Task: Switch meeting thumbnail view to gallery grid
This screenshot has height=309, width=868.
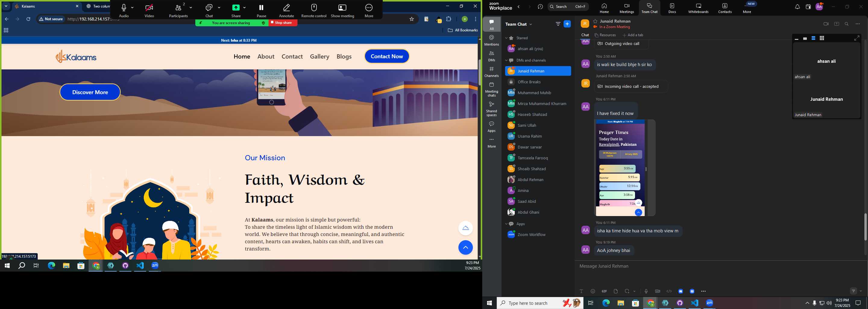Action: tap(822, 38)
